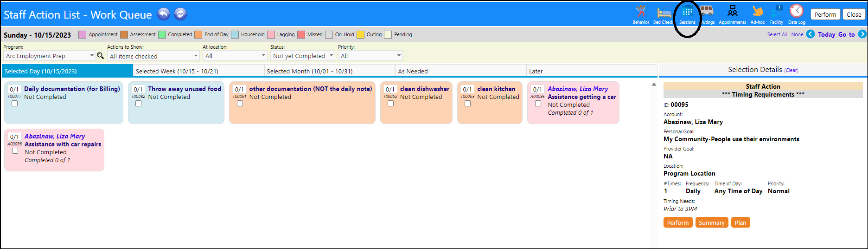Viewport: 868px width, 249px height.
Task: Click the Today link
Action: click(x=826, y=34)
